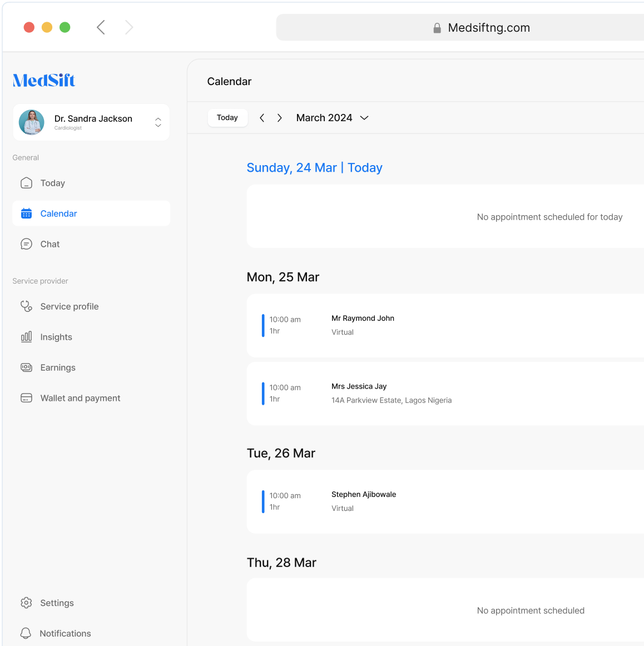Open the Earnings icon
644x646 pixels.
[26, 367]
